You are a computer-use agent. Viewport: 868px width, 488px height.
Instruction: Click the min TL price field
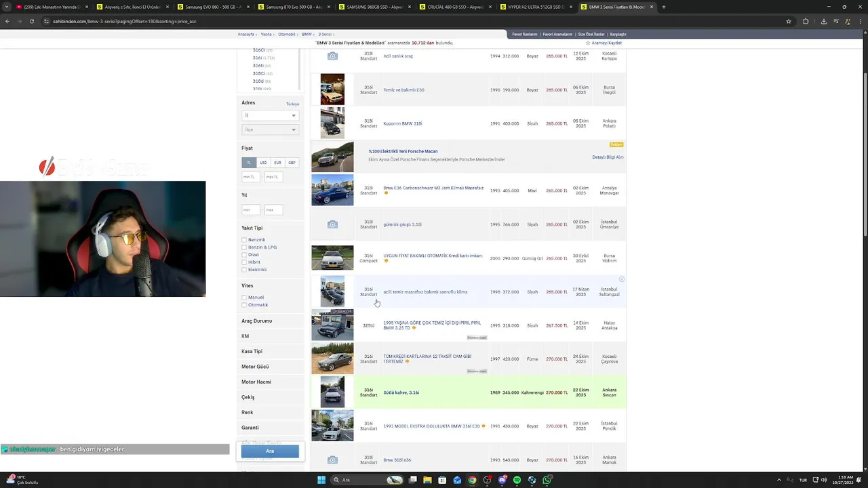pyautogui.click(x=251, y=177)
